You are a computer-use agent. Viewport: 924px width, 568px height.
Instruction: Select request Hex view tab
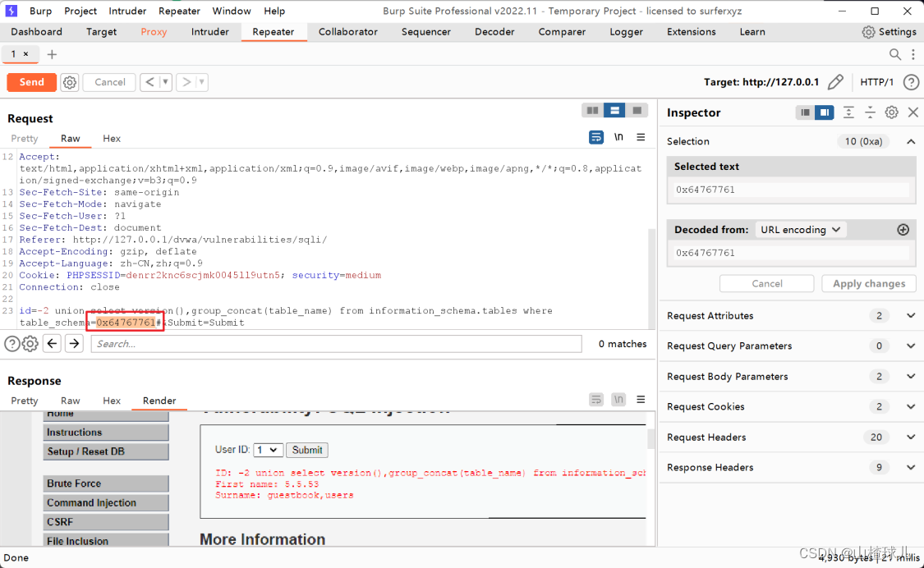tap(112, 139)
